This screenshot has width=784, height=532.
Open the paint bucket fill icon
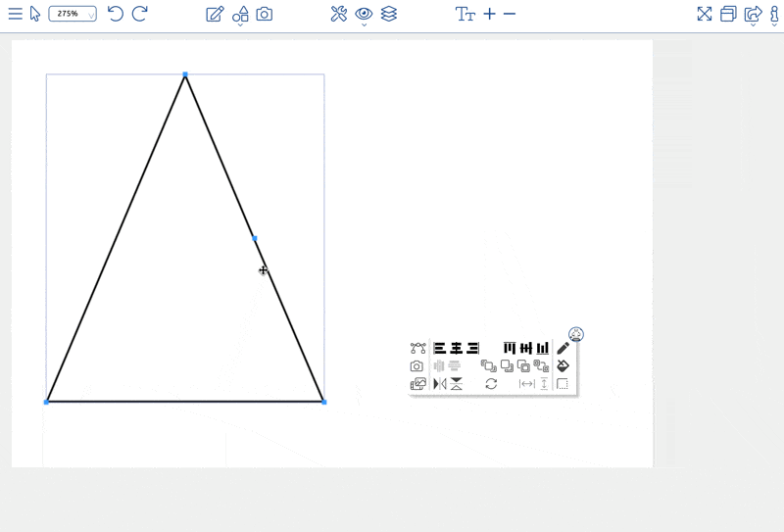click(x=563, y=366)
